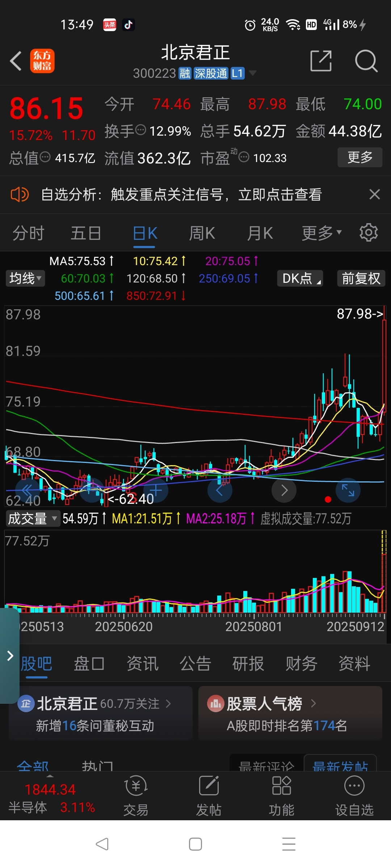
Task: Go back with the left arrow
Action: (x=16, y=61)
